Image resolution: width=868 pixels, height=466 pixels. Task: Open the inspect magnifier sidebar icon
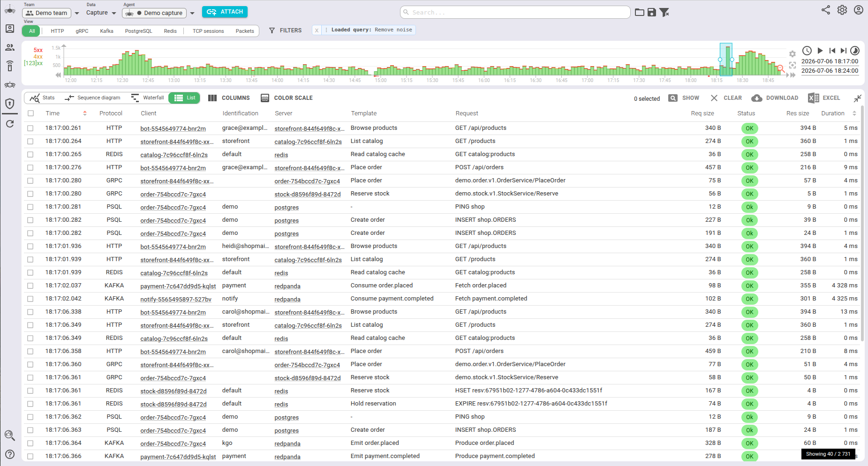(x=10, y=436)
